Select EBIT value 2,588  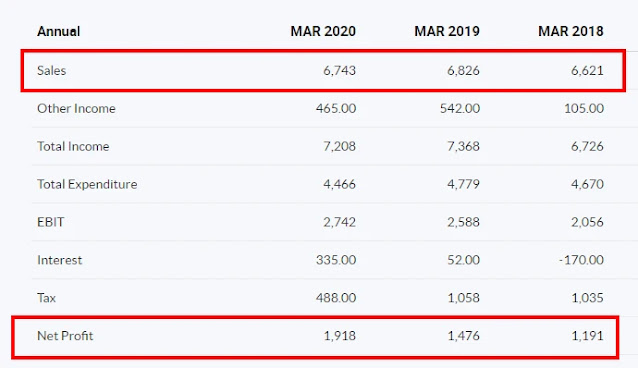[x=463, y=222]
